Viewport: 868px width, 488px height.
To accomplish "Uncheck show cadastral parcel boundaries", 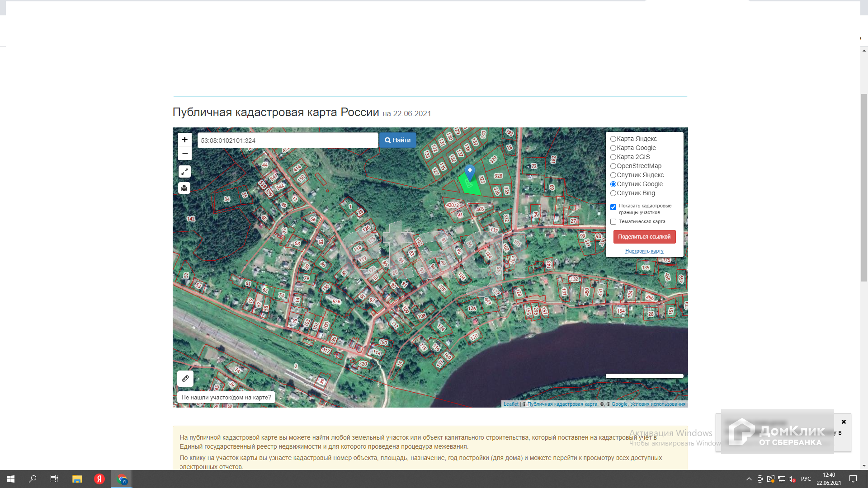I will click(x=613, y=207).
